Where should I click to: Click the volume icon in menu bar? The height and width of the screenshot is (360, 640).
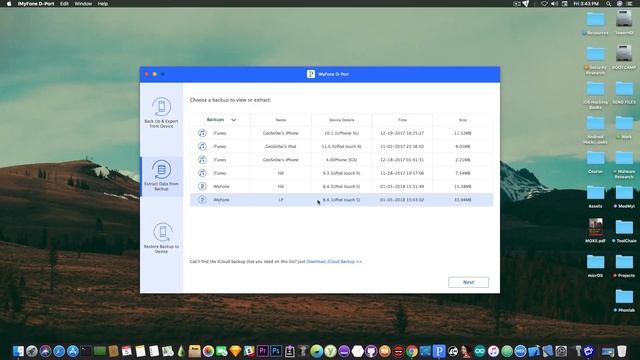pos(554,4)
